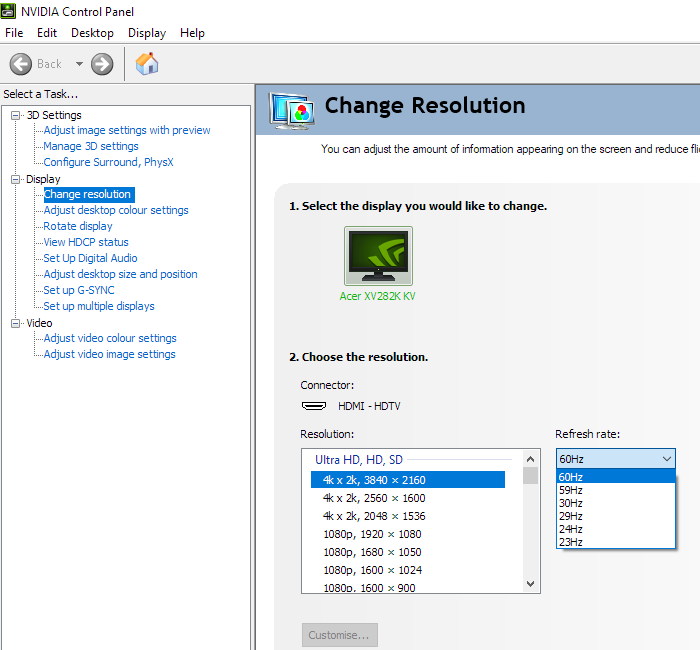Open Set up G-SYNC
The width and height of the screenshot is (700, 650).
point(79,290)
